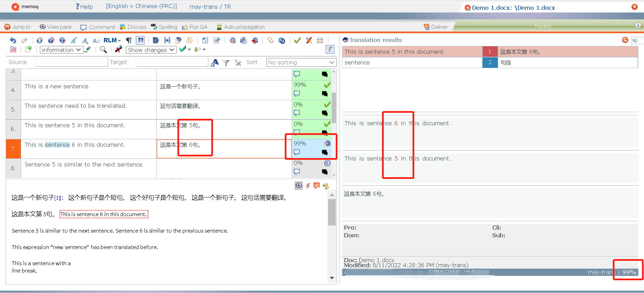Click the new document plus icon

coord(29,49)
